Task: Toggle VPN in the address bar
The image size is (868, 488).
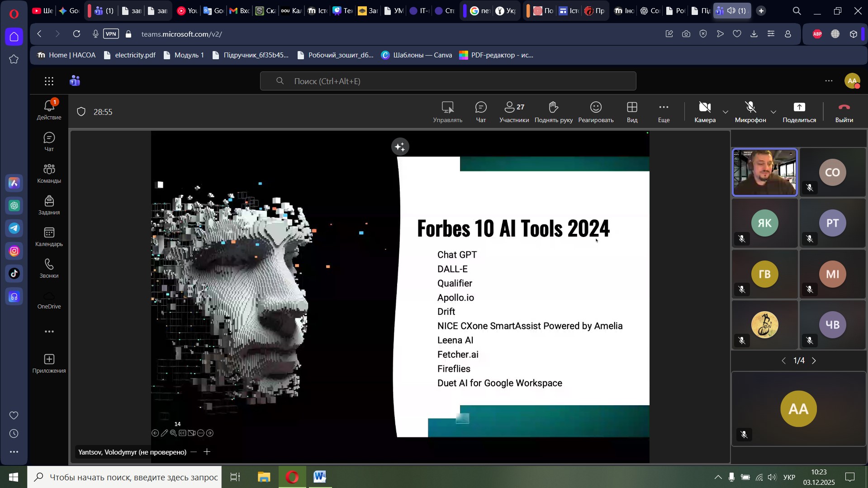Action: click(111, 34)
